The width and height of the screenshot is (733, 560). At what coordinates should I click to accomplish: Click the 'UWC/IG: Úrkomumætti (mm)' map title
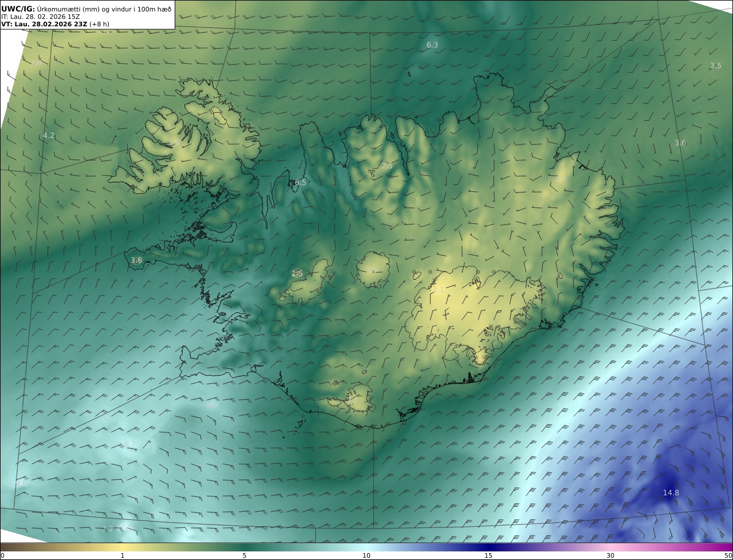click(86, 9)
